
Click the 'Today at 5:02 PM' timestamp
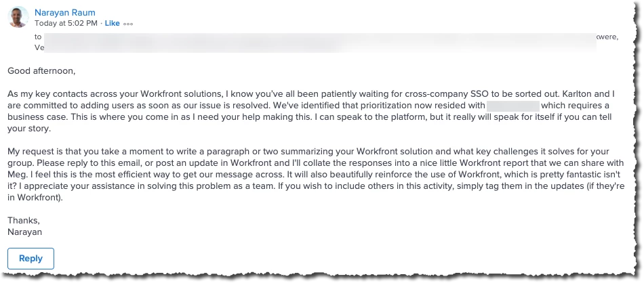(x=66, y=24)
